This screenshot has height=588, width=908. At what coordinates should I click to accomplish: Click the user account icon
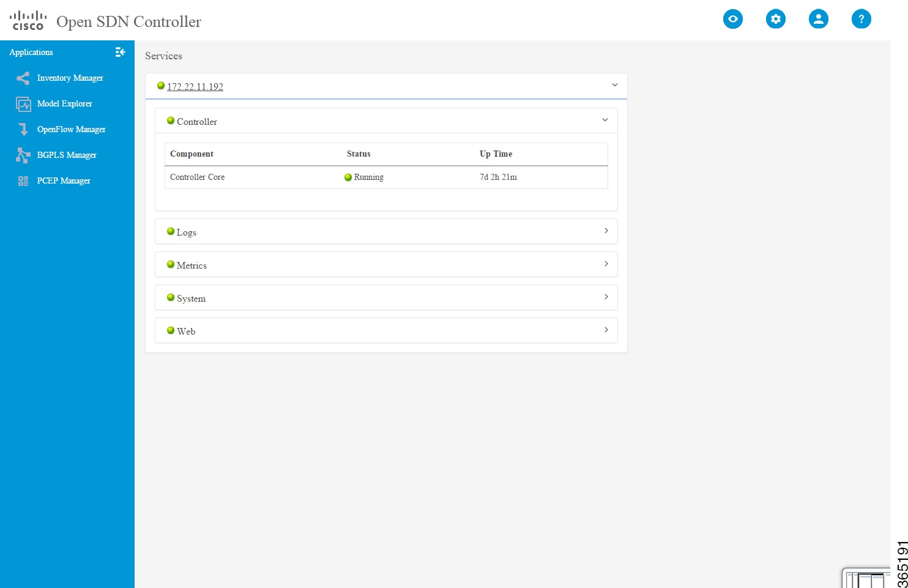[x=818, y=19]
